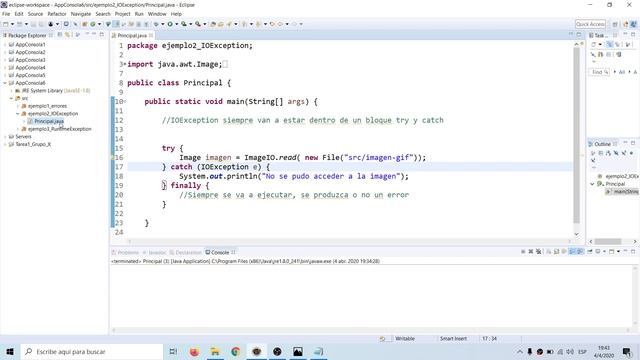Click the Open Perspective icon

pyautogui.click(x=615, y=24)
